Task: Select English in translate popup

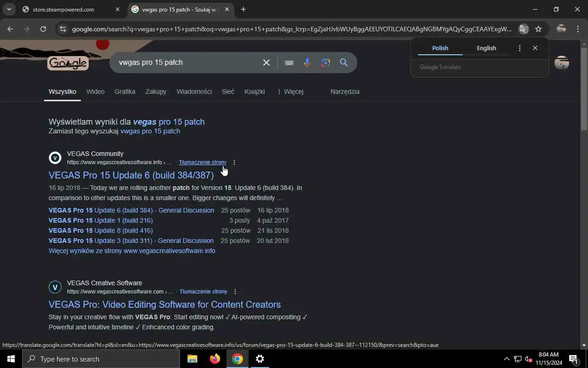Action: click(x=486, y=48)
